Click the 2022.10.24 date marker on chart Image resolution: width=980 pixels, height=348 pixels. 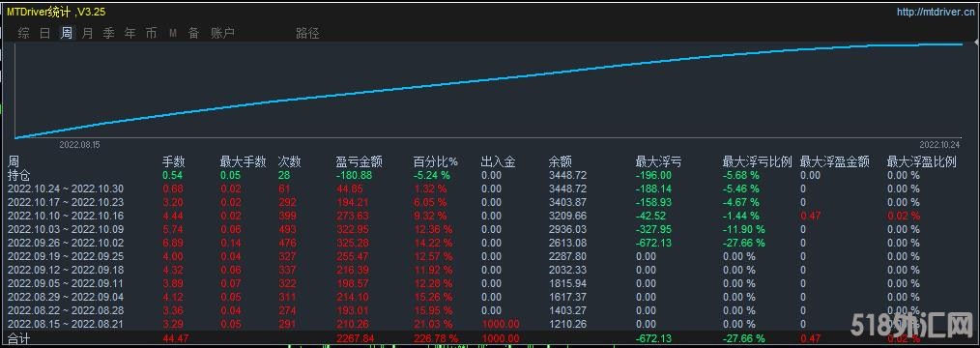click(x=938, y=144)
